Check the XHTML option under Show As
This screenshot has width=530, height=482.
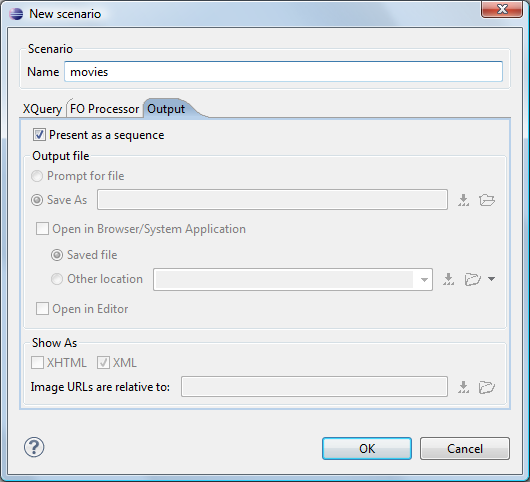click(37, 362)
